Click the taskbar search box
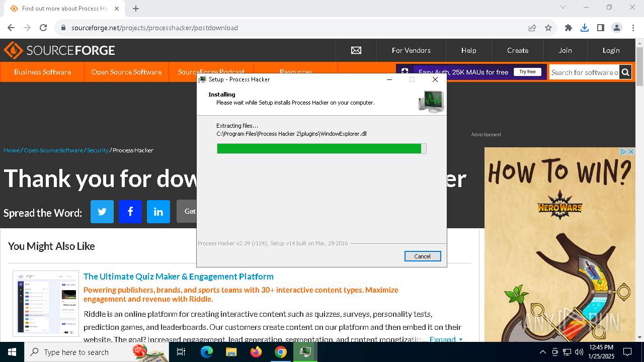 [96, 352]
